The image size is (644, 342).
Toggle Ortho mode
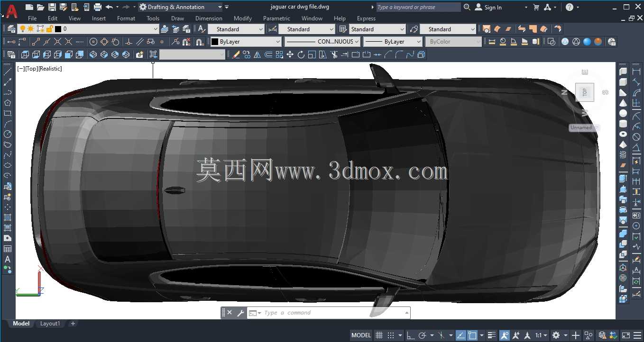click(411, 335)
